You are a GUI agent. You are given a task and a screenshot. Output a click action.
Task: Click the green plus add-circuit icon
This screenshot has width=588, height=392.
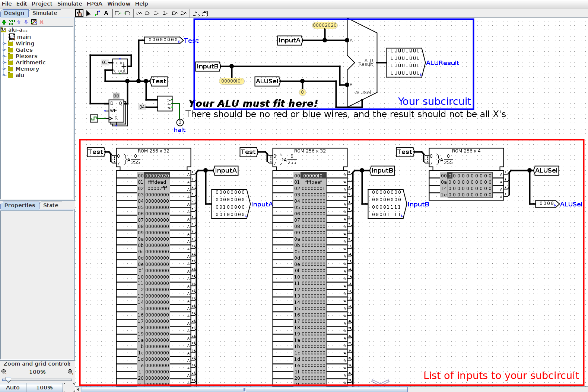[4, 22]
